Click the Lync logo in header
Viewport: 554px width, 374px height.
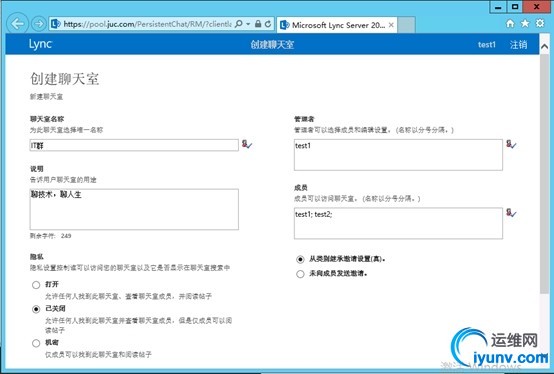coord(40,44)
